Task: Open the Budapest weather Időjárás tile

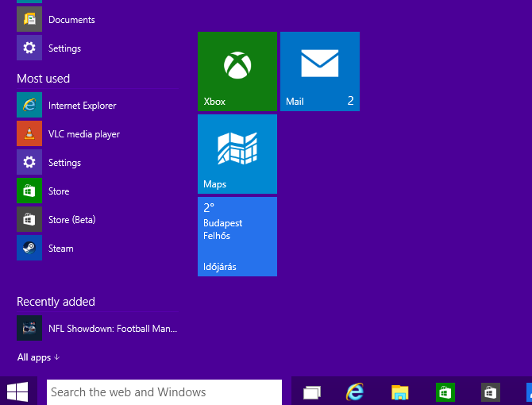Action: (237, 237)
